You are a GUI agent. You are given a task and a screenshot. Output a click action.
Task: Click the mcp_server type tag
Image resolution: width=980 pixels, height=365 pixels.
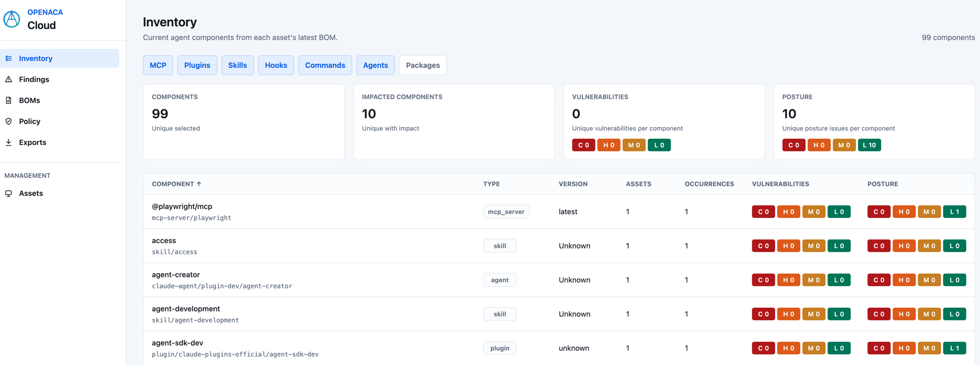pos(506,212)
